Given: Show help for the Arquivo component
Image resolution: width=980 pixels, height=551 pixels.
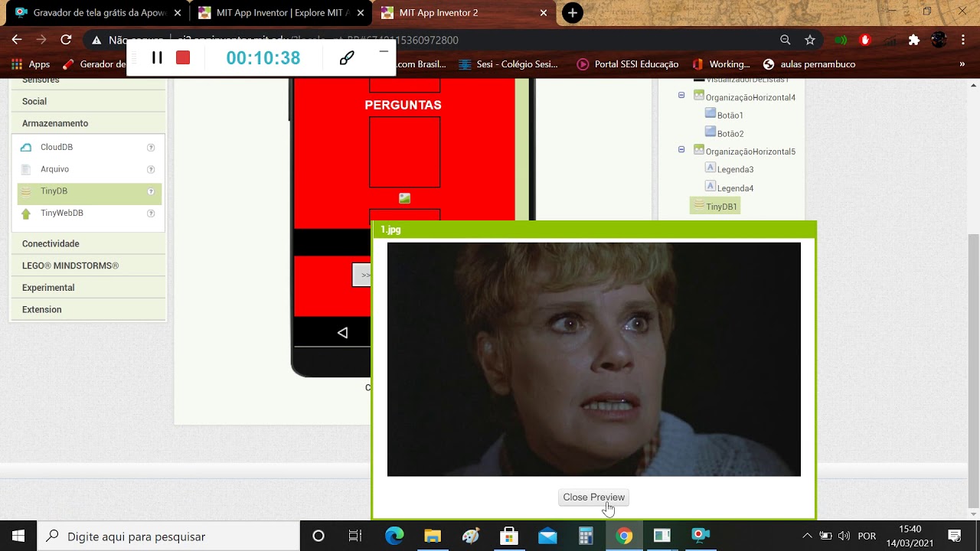Looking at the screenshot, I should coord(151,170).
